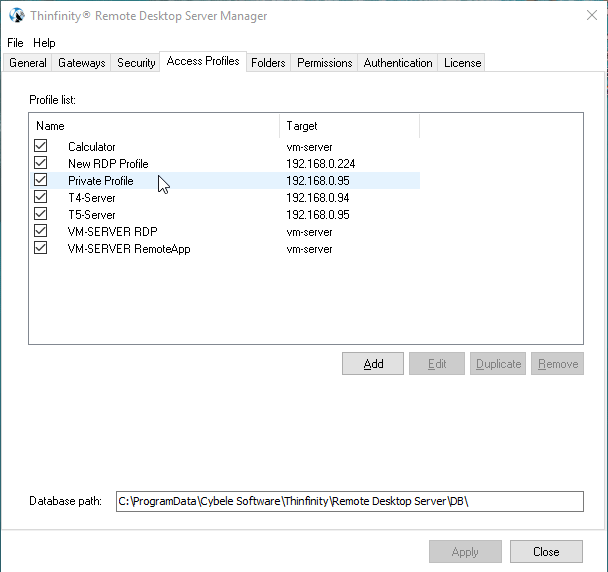This screenshot has height=572, width=608.
Task: Toggle the New RDP Profile checkbox
Action: [x=40, y=163]
